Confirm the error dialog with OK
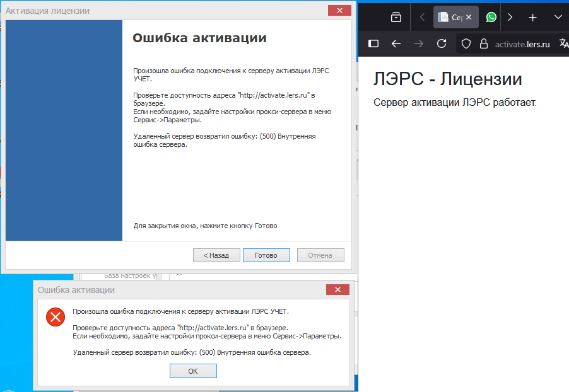The image size is (569, 392). [x=193, y=371]
